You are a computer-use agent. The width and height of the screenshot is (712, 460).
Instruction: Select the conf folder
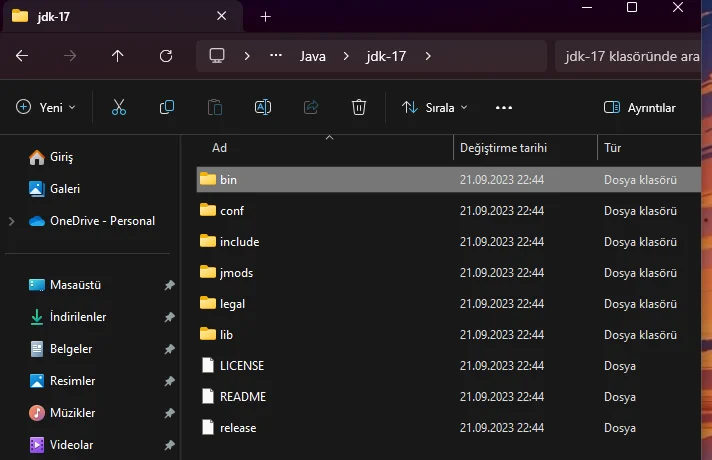[449, 211]
